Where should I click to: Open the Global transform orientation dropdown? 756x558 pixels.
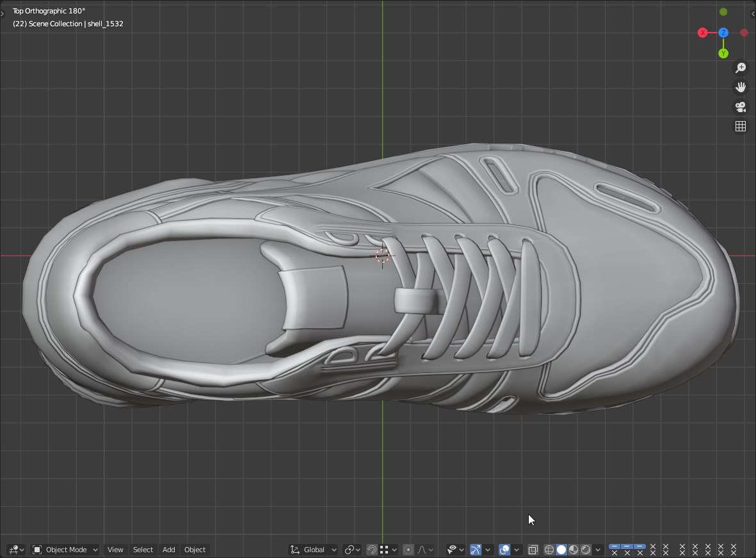tap(314, 550)
